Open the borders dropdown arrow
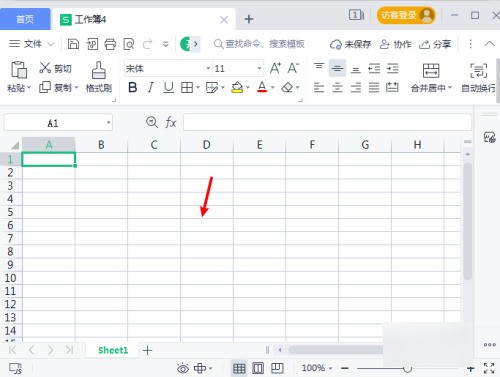The height and width of the screenshot is (377, 500). pyautogui.click(x=198, y=88)
